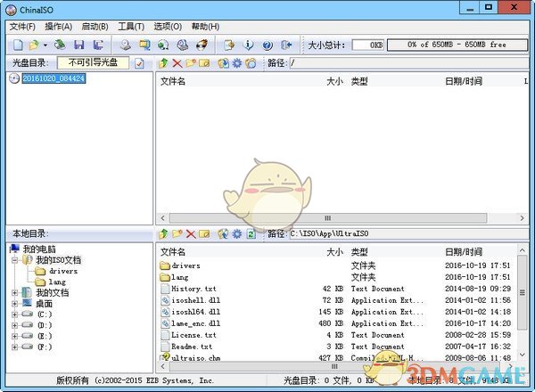Toggle the checkbox next to 不可引导光盘
This screenshot has height=392, width=535.
[139, 63]
